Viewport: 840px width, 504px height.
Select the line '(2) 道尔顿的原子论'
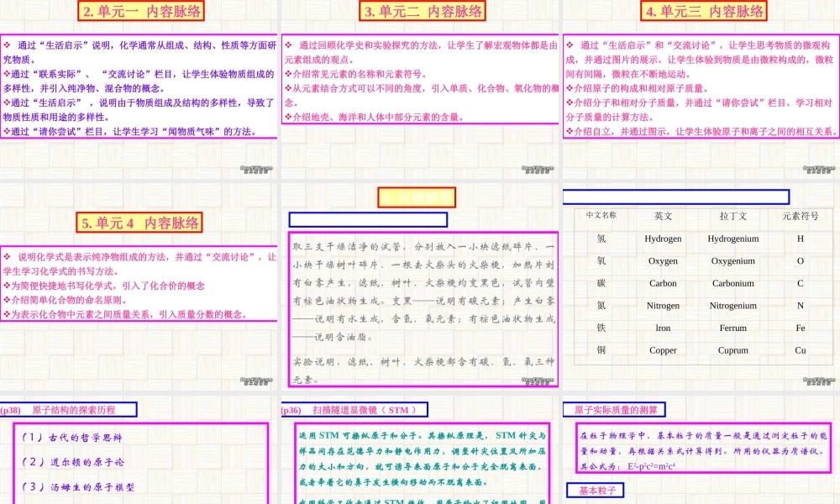pyautogui.click(x=72, y=462)
